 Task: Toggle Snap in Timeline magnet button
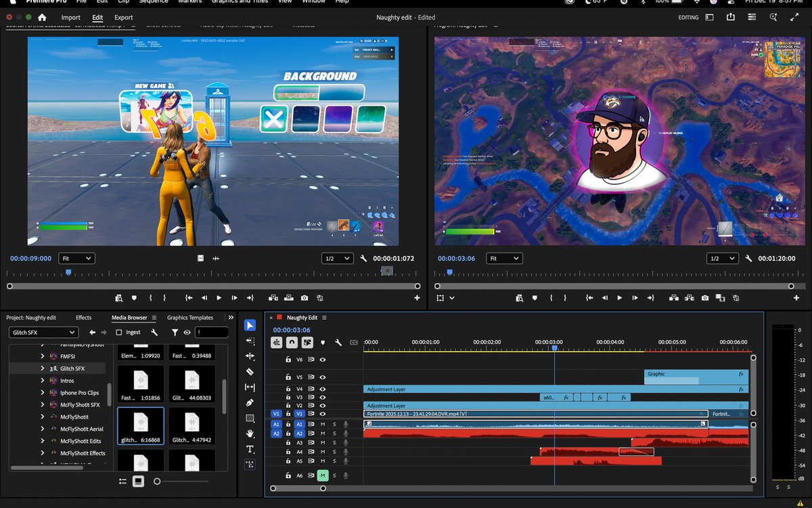[292, 343]
